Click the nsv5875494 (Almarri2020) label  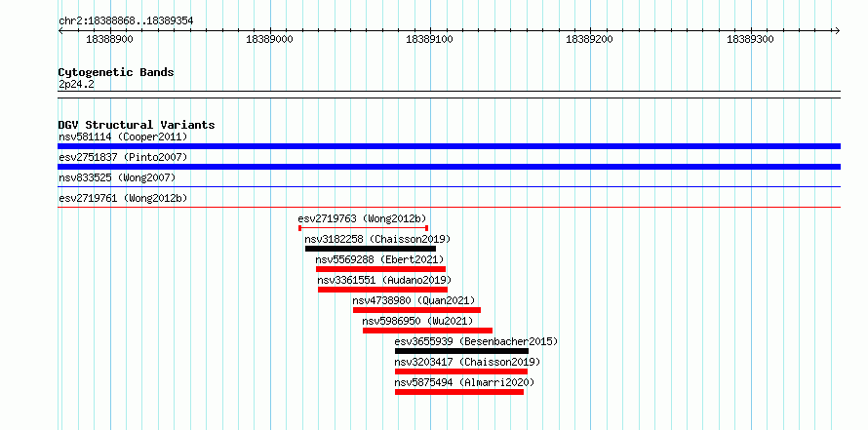[x=465, y=382]
